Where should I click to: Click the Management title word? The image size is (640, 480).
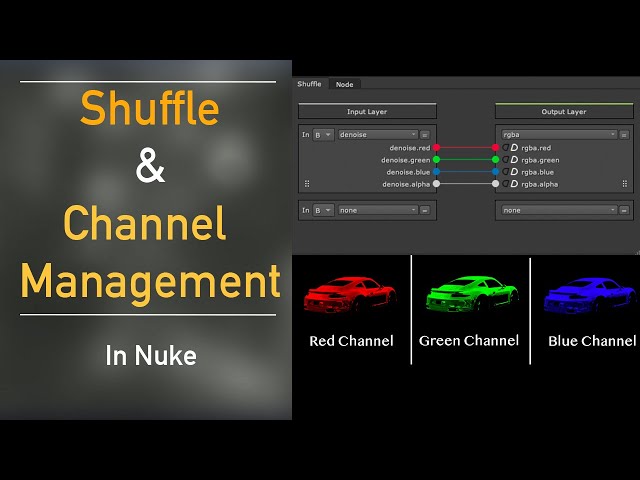tap(151, 284)
